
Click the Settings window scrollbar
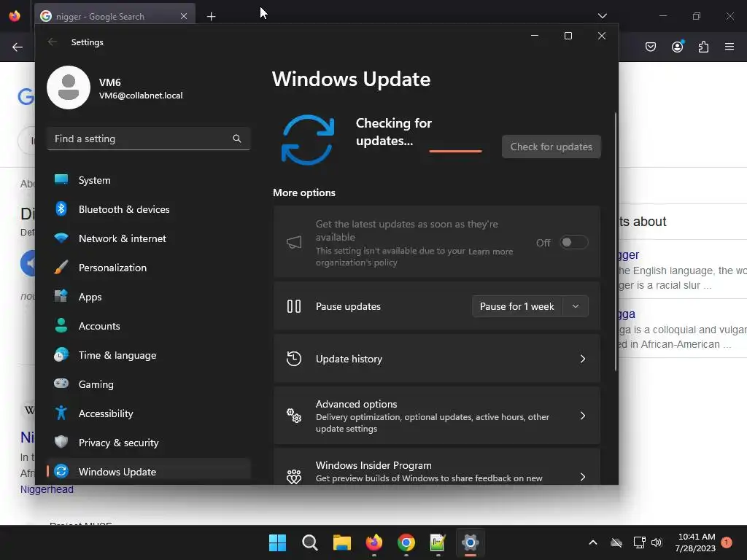pos(616,241)
